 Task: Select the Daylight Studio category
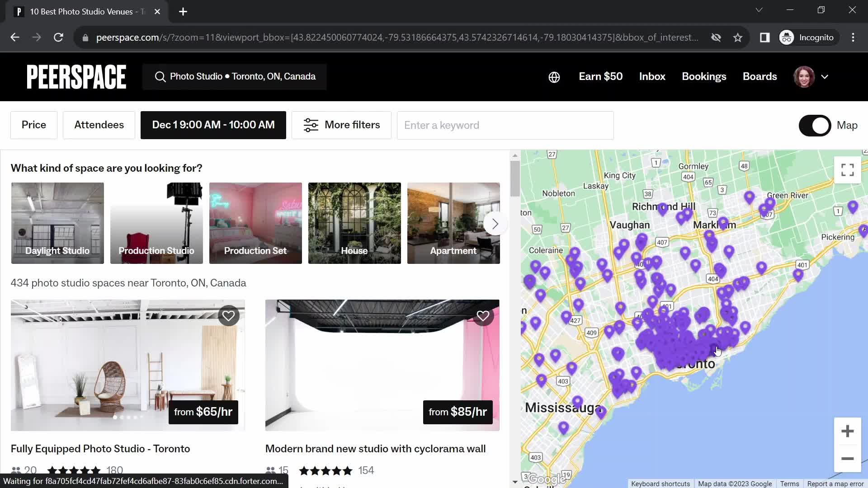[57, 223]
